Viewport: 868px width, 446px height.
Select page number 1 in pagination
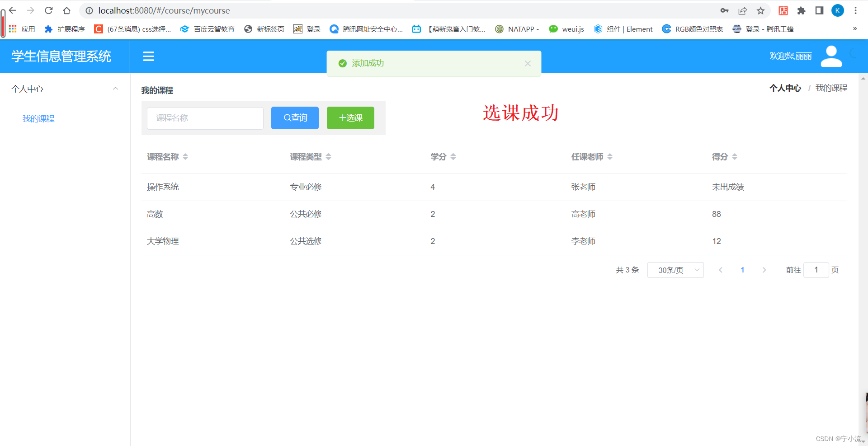tap(742, 270)
